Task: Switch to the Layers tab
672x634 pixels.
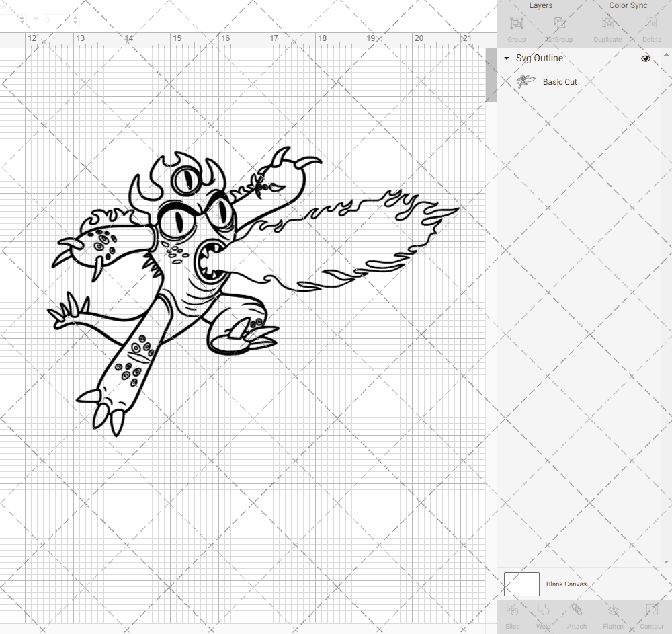Action: pos(540,5)
